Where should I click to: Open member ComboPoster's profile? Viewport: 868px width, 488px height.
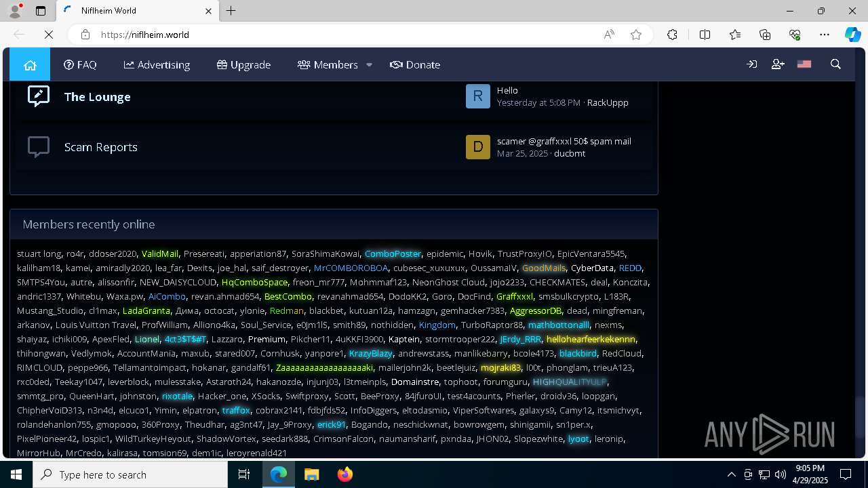pos(393,253)
